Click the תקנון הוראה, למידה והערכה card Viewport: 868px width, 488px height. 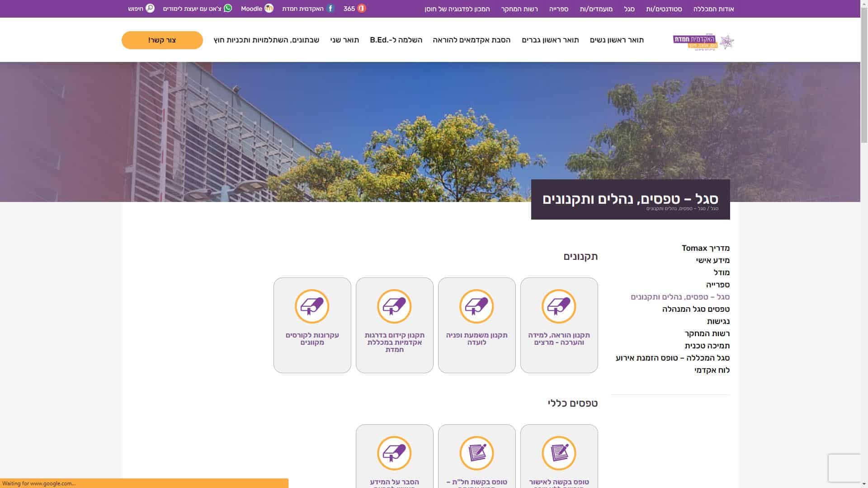coord(559,325)
